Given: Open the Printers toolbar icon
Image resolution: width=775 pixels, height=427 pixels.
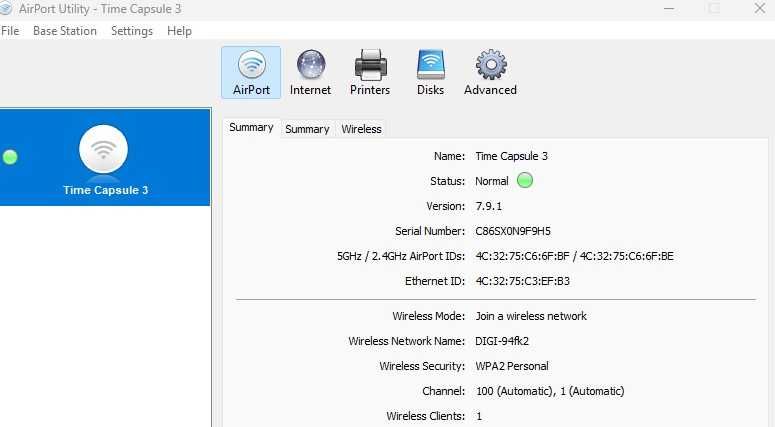Looking at the screenshot, I should point(370,73).
